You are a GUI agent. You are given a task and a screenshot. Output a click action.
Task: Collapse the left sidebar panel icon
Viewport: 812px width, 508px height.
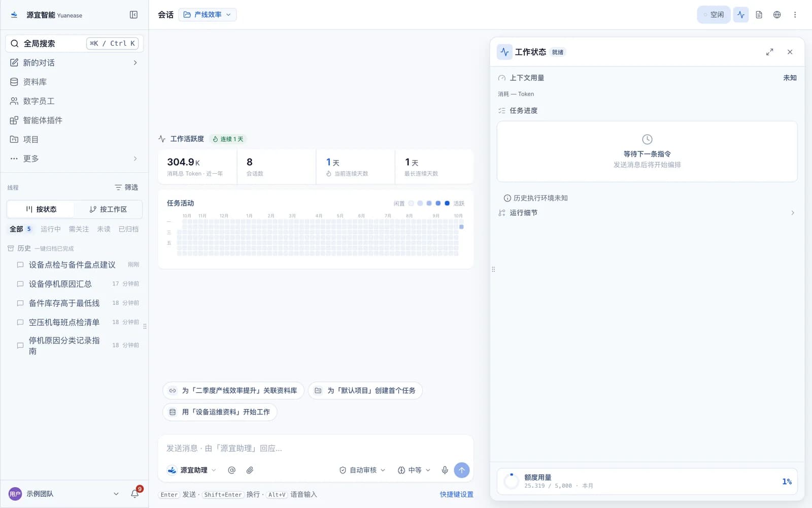pyautogui.click(x=133, y=15)
